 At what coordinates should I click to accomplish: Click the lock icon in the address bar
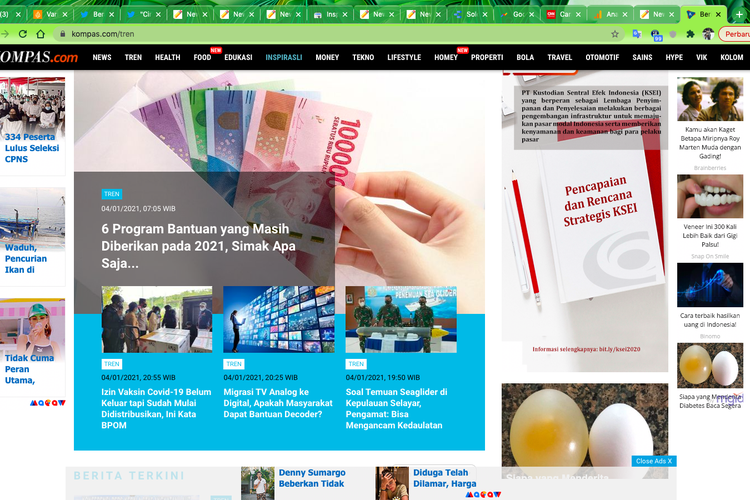(x=61, y=34)
